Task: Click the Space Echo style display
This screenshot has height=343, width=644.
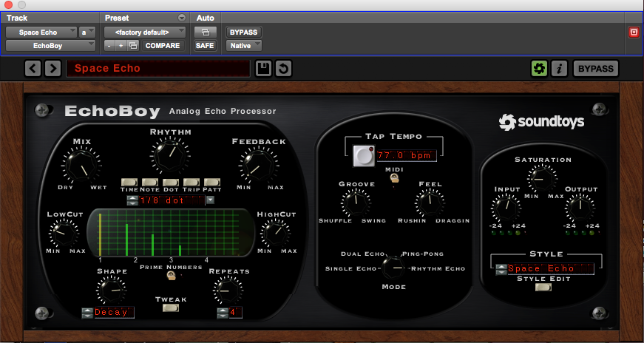Action: point(550,269)
